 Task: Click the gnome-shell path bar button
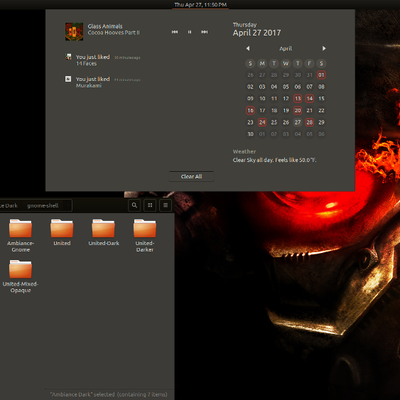[x=43, y=206]
